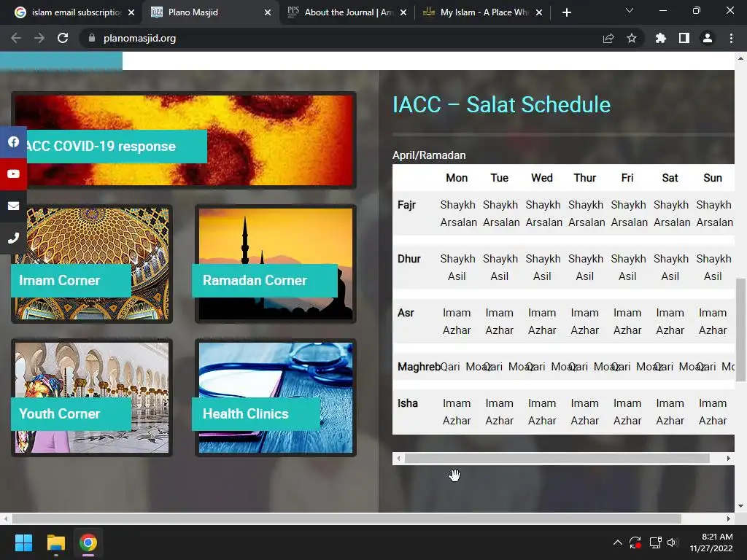Click the Maghreb row label
This screenshot has width=747, height=560.
click(419, 367)
